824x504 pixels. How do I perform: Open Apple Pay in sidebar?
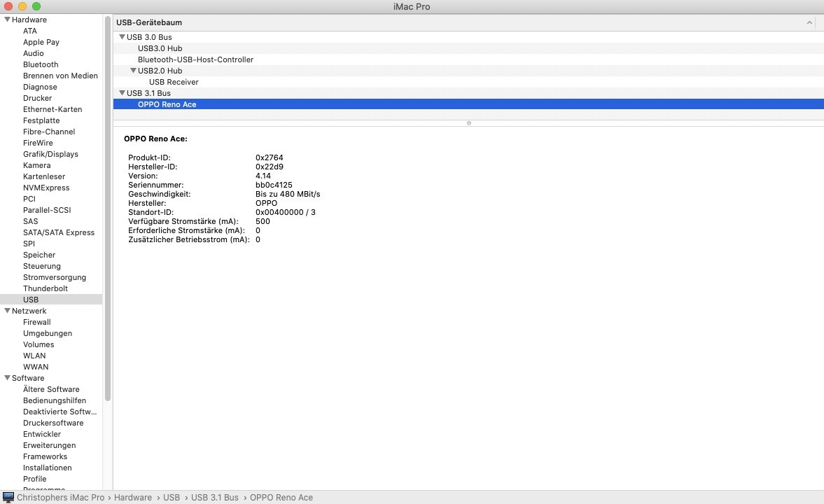(x=41, y=42)
